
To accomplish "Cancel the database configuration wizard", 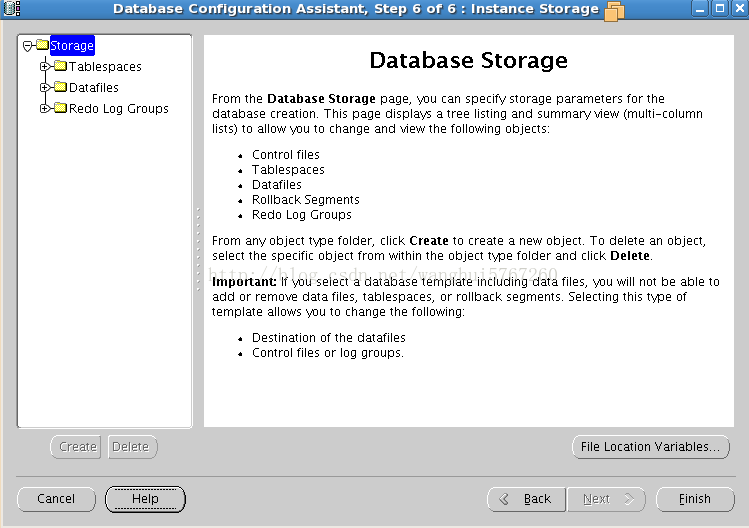I will pos(56,499).
